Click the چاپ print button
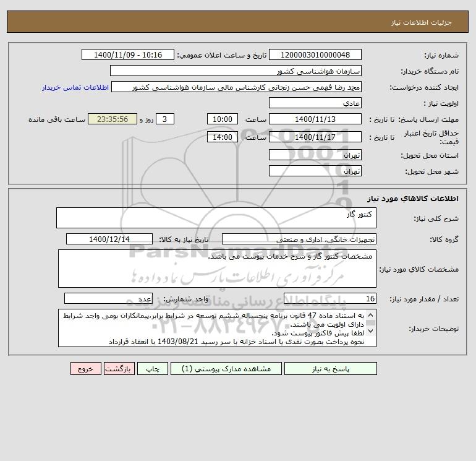 click(153, 369)
